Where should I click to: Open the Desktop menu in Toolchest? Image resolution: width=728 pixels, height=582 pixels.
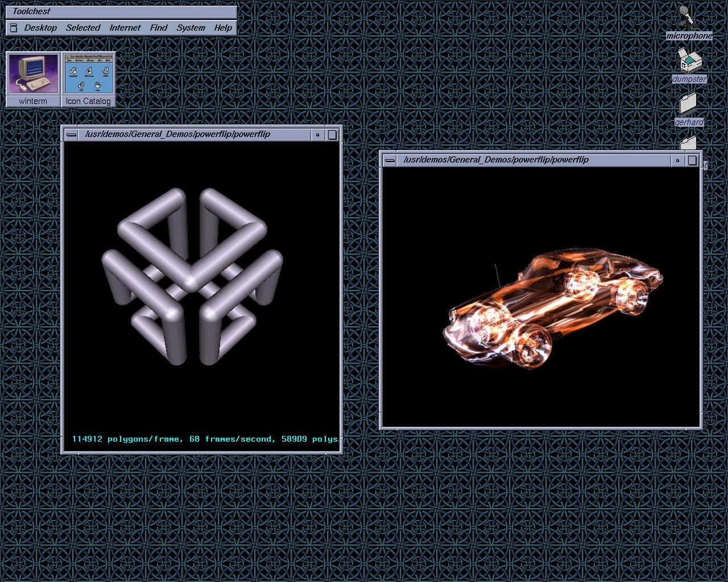pos(40,28)
